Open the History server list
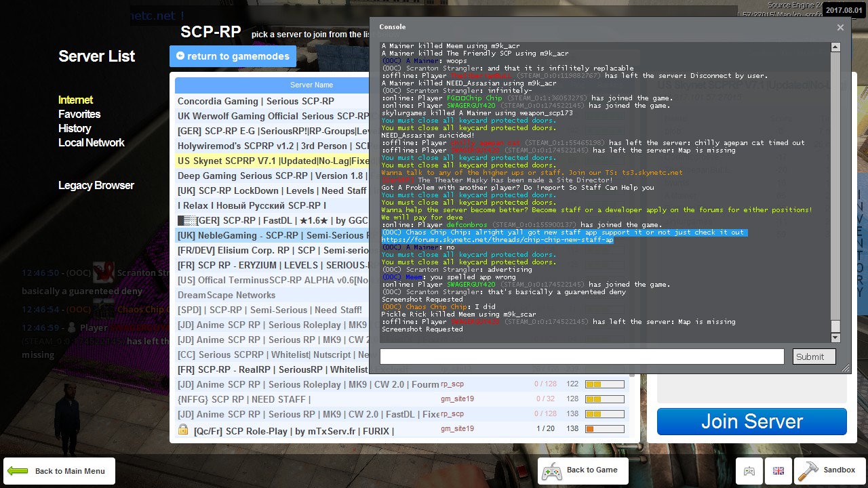868x488 pixels. click(75, 129)
